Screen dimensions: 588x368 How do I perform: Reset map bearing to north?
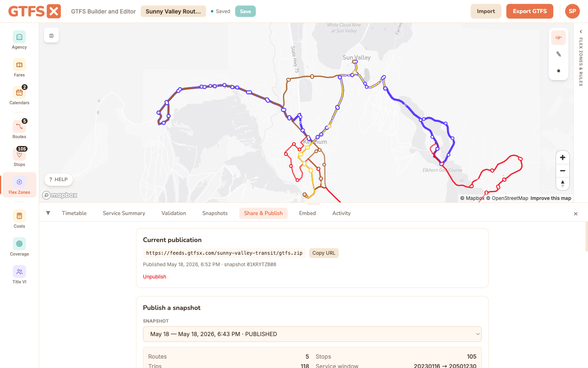coord(563,184)
